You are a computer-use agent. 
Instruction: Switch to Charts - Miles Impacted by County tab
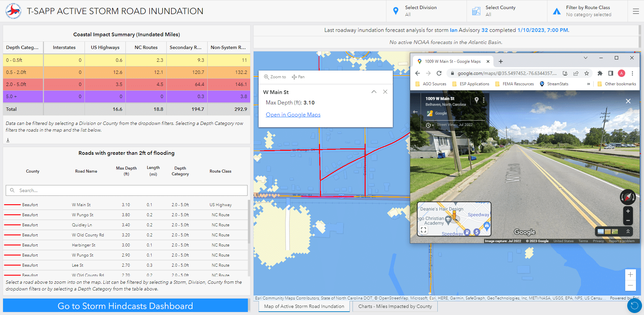tap(395, 306)
